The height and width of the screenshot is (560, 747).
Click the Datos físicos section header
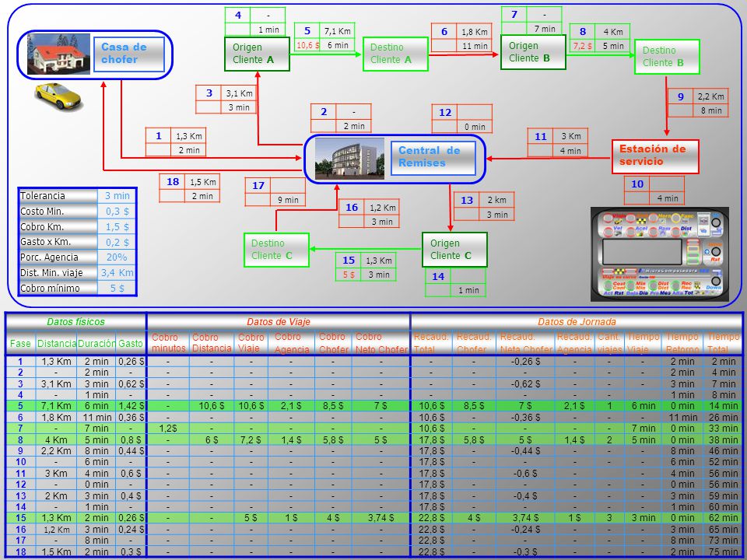[x=76, y=322]
